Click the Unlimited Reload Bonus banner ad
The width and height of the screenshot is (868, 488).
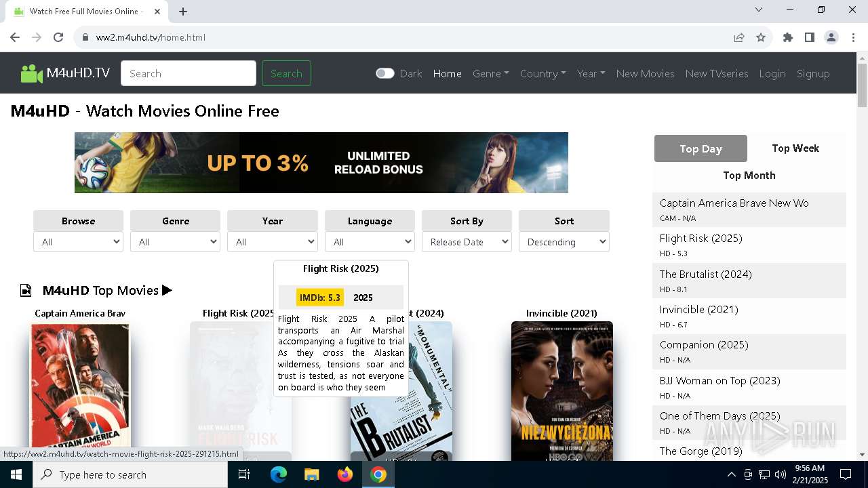(321, 163)
